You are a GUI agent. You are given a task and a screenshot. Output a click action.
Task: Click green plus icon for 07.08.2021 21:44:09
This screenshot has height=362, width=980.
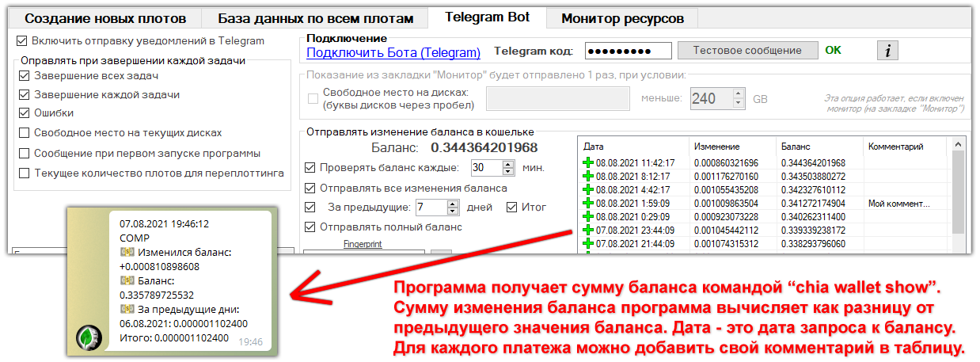(588, 243)
